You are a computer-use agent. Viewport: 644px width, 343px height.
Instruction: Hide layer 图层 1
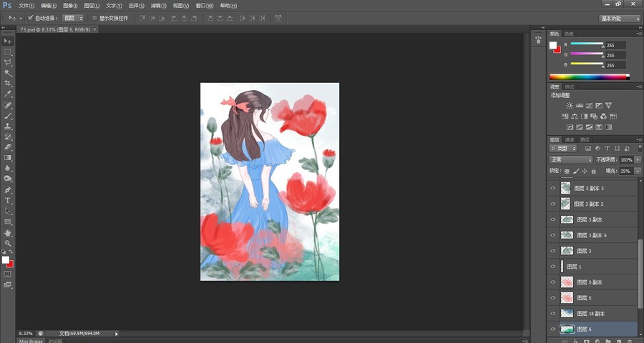[553, 267]
